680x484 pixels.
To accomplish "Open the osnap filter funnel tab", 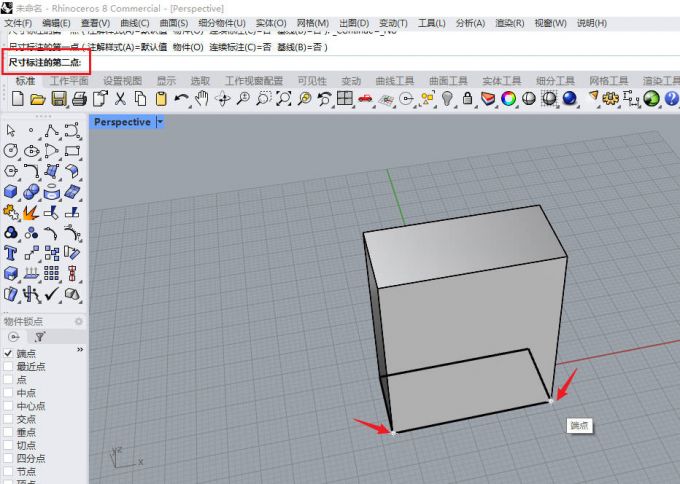I will 39,337.
